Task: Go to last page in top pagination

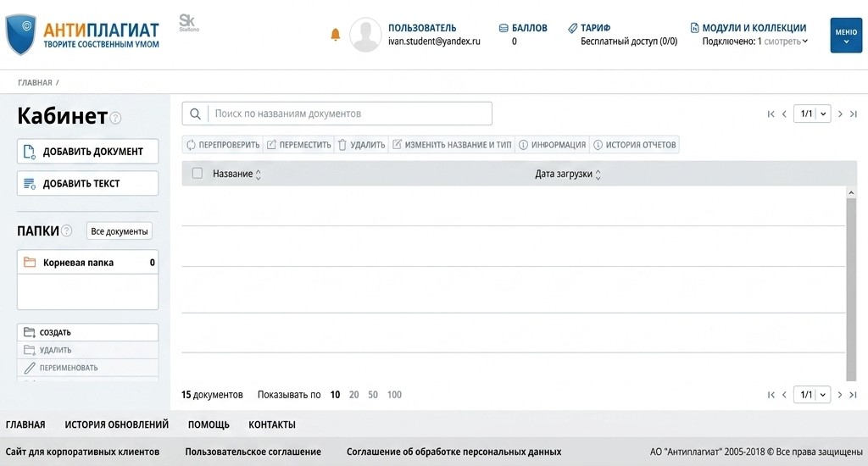Action: click(x=853, y=114)
